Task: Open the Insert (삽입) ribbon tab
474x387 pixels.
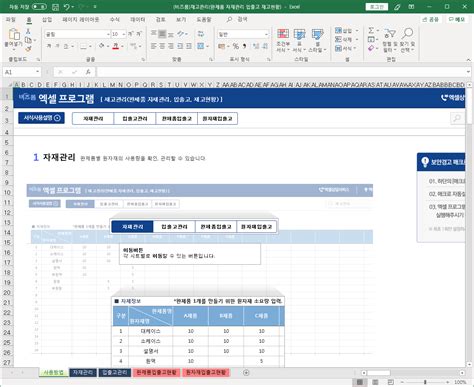Action: point(47,20)
